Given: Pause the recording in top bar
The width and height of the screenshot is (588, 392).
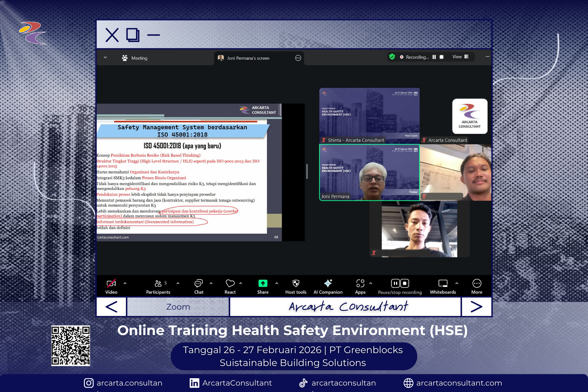Looking at the screenshot, I should tap(434, 57).
